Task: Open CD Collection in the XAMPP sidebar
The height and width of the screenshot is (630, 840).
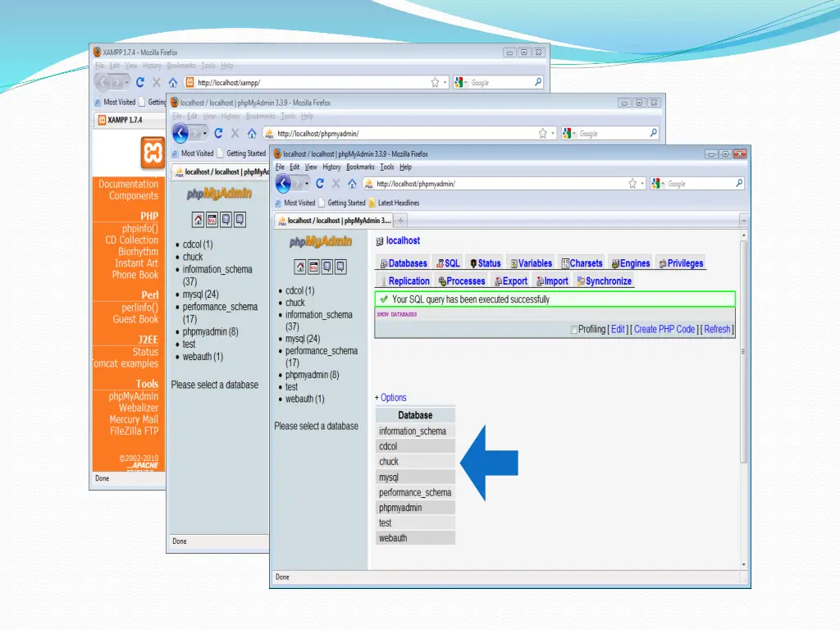Action: click(x=132, y=240)
